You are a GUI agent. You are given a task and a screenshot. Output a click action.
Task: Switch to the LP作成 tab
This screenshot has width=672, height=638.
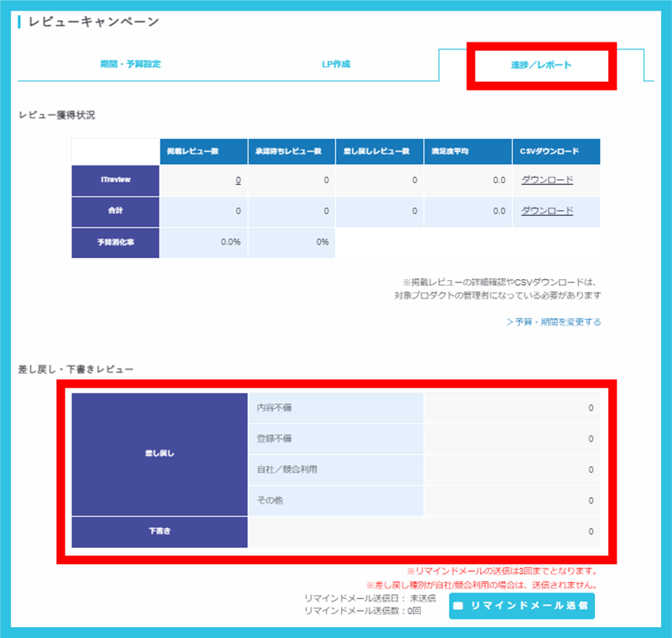point(335,64)
